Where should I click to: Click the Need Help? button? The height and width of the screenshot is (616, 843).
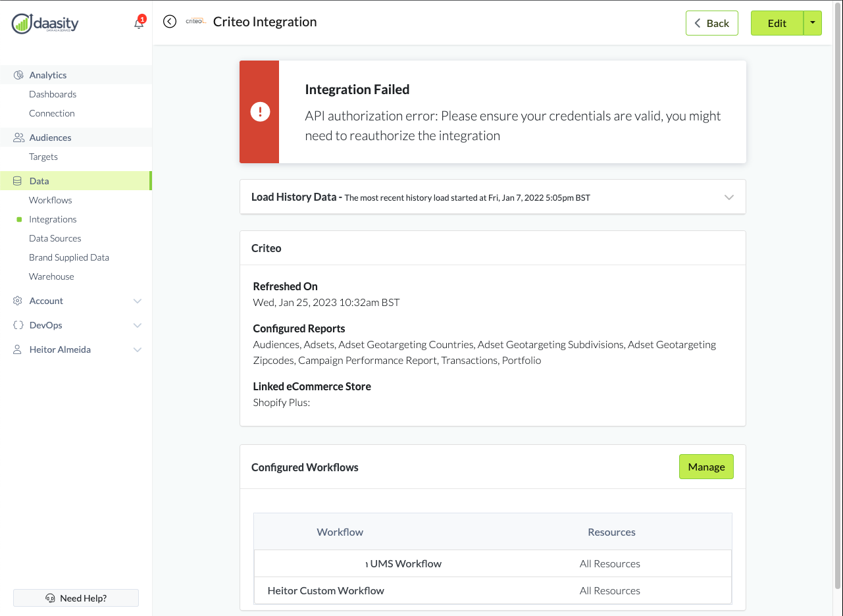click(x=76, y=598)
